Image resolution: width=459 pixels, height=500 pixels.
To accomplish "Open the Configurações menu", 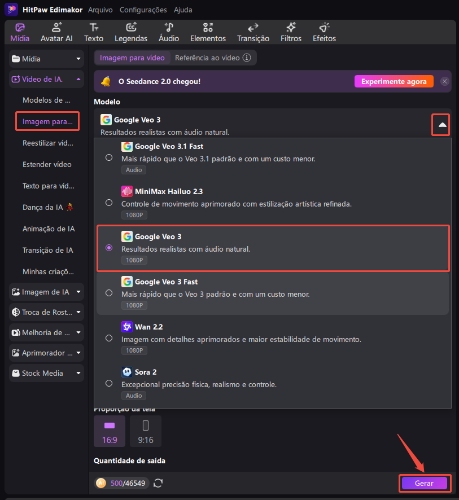I will (143, 10).
